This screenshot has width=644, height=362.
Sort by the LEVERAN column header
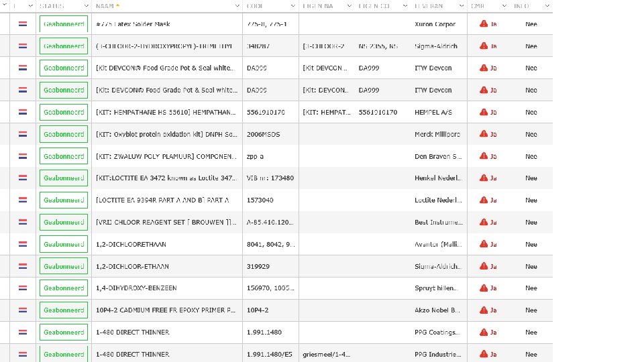[429, 6]
